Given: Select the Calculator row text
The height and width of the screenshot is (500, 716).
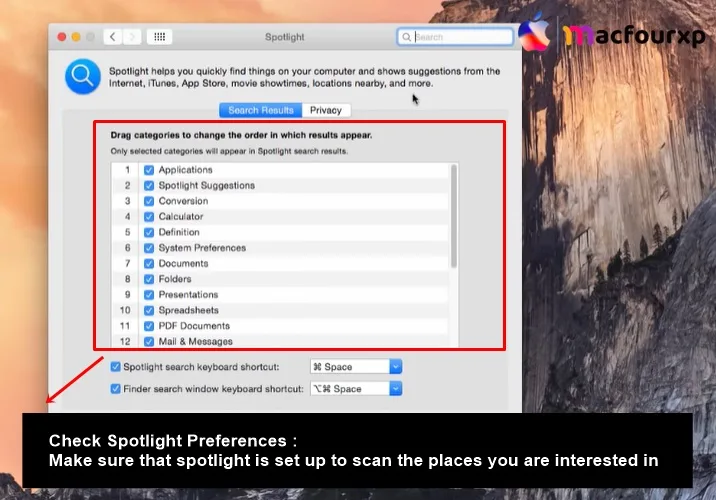Looking at the screenshot, I should click(181, 216).
